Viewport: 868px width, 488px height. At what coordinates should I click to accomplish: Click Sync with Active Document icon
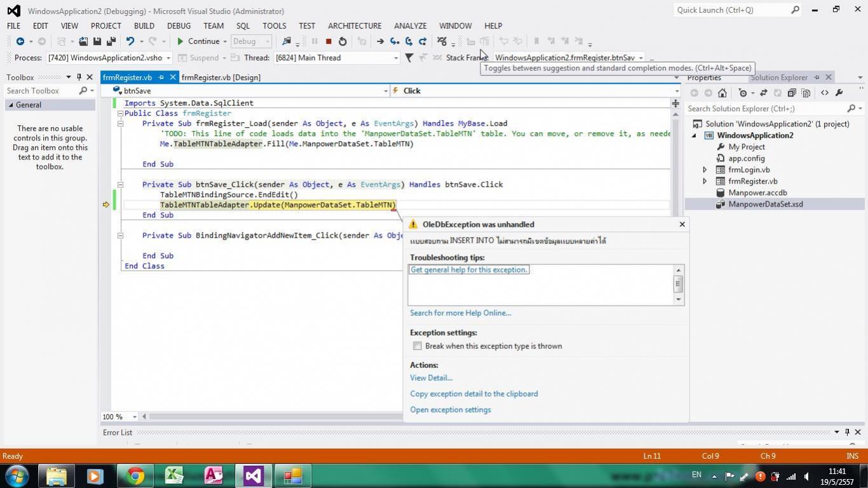point(764,93)
